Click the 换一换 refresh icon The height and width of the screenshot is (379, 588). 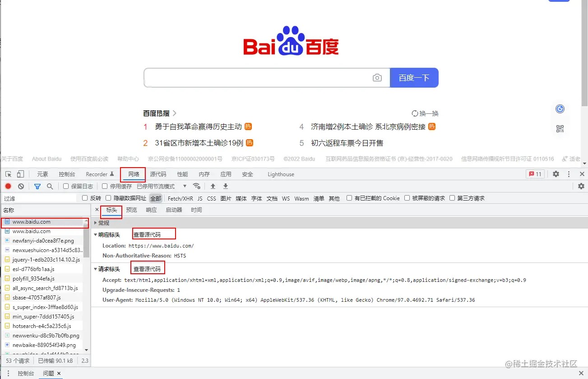click(415, 113)
